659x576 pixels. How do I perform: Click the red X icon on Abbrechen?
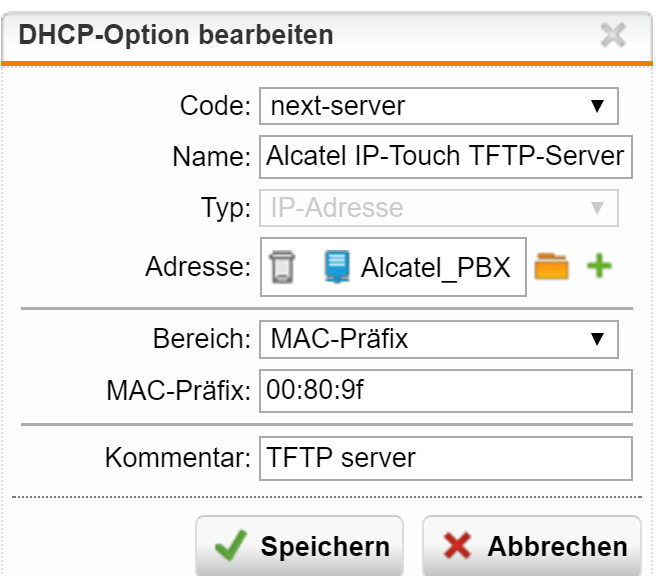[456, 546]
